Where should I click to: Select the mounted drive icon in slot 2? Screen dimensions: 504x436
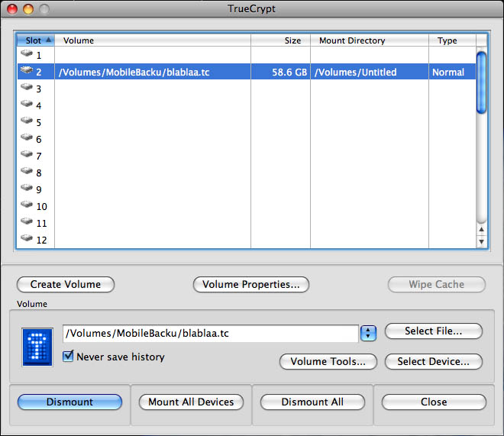27,72
